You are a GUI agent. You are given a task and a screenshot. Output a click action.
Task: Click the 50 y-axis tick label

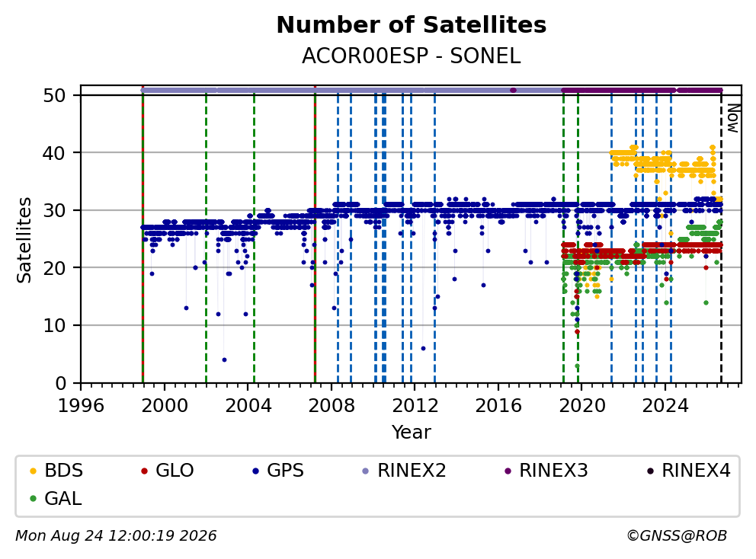(54, 95)
